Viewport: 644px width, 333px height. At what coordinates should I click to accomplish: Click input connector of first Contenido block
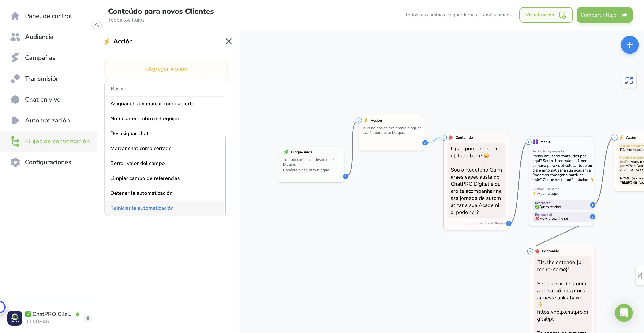444,137
